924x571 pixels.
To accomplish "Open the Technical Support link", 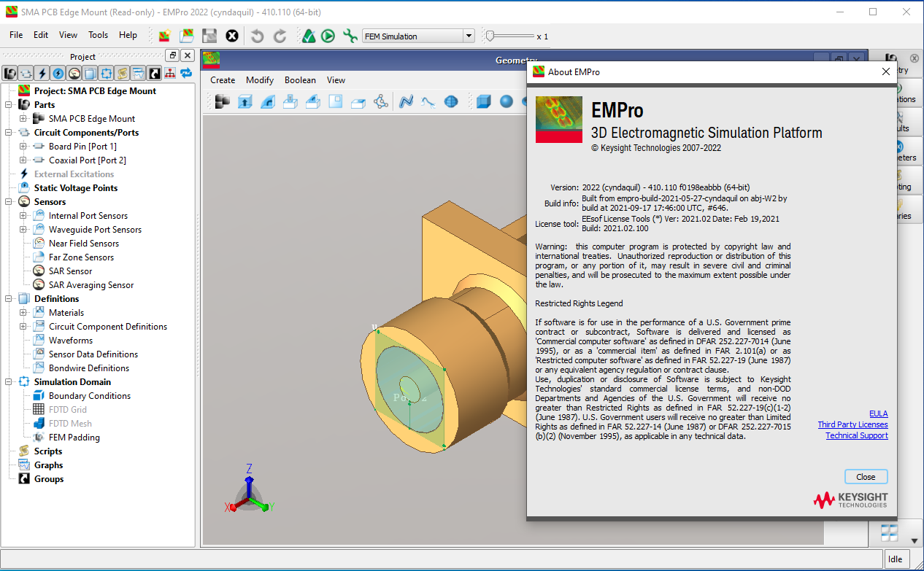I will coord(857,435).
